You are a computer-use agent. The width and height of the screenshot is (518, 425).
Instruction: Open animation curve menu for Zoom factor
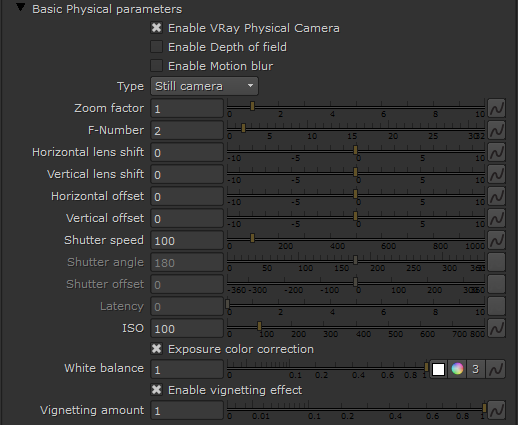496,108
